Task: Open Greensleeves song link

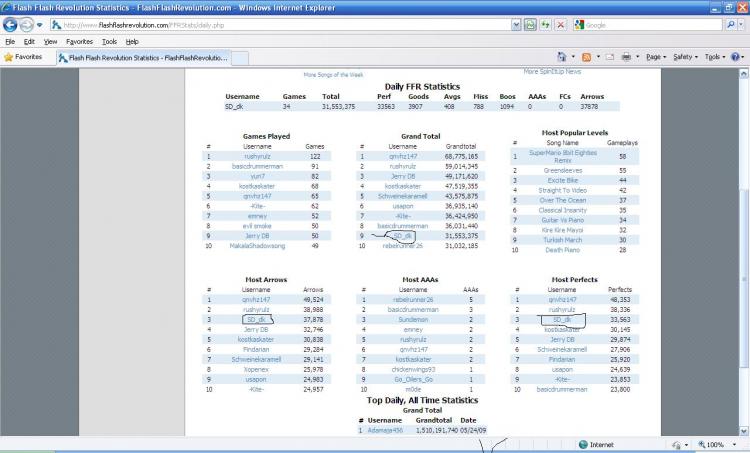Action: point(563,170)
